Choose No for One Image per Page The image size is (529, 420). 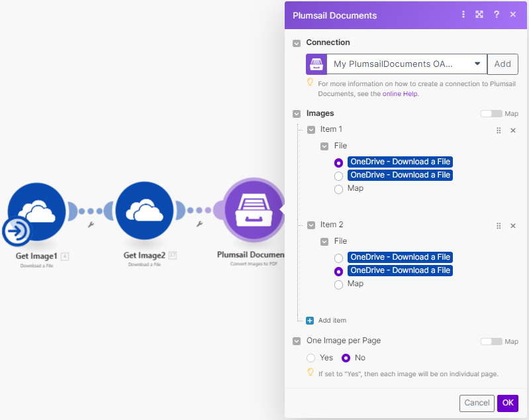[346, 358]
